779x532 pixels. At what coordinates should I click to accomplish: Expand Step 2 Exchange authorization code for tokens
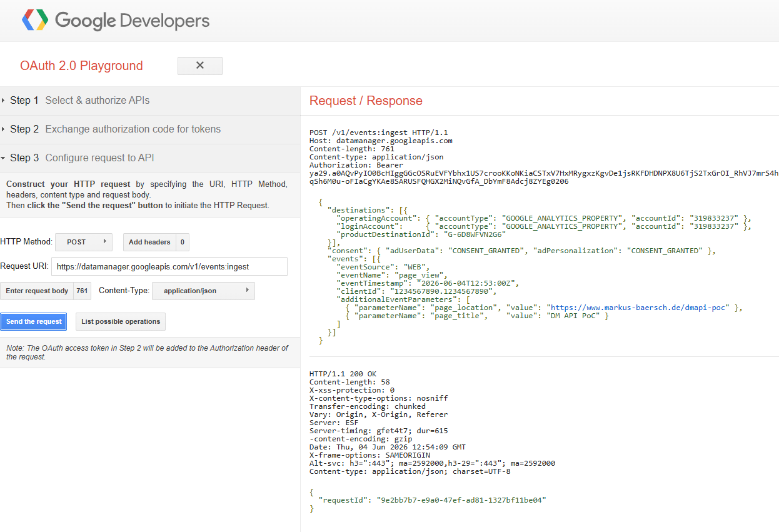tap(150, 129)
